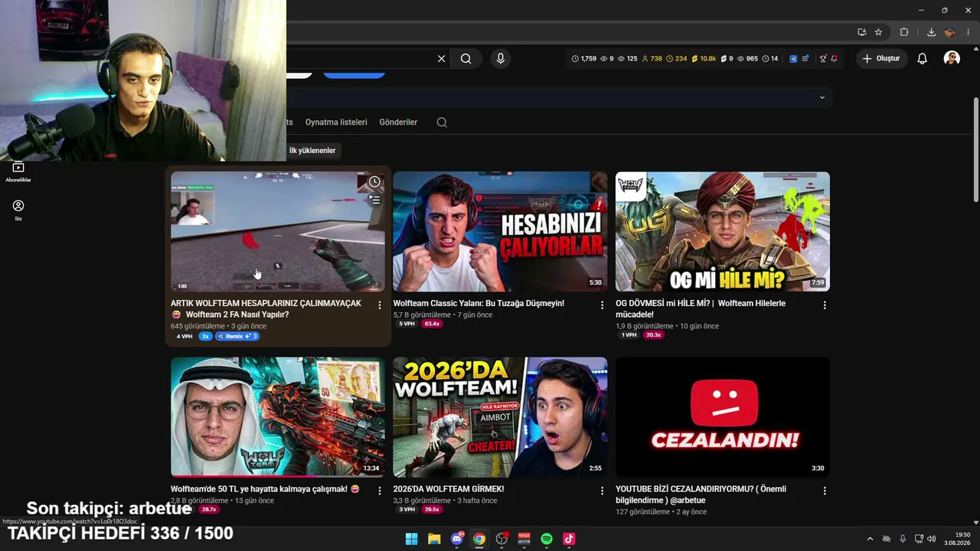The height and width of the screenshot is (551, 980).
Task: Open the Wolfteam 2 FA Nasıl Yapılır video thumbnail
Action: pos(278,231)
